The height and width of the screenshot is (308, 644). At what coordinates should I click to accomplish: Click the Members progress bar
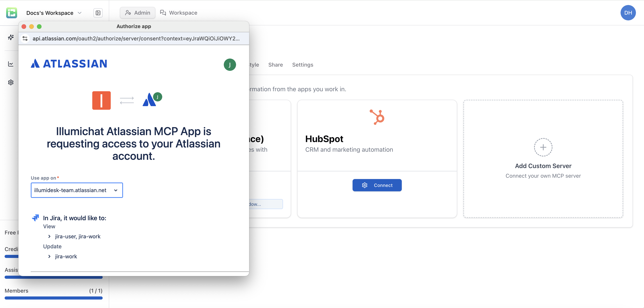[53, 298]
